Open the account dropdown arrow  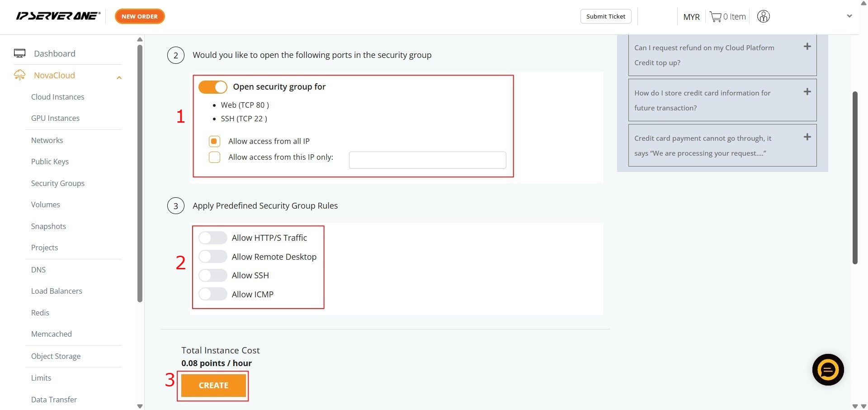pyautogui.click(x=849, y=16)
